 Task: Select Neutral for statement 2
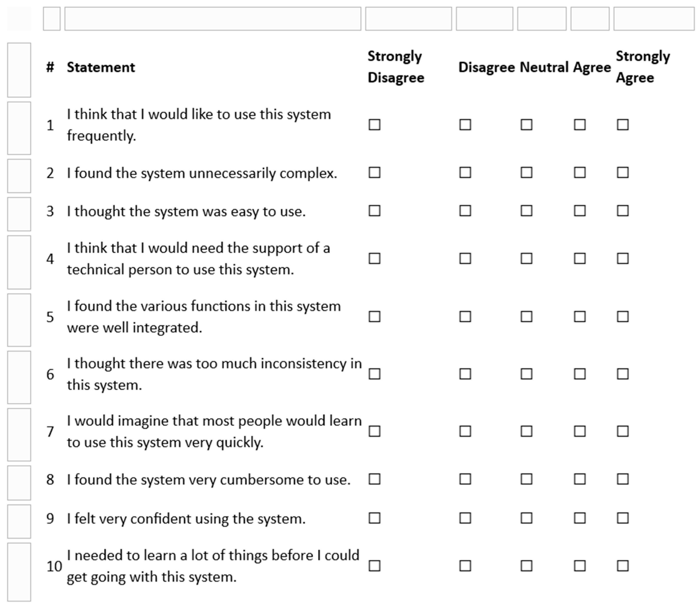pos(526,172)
